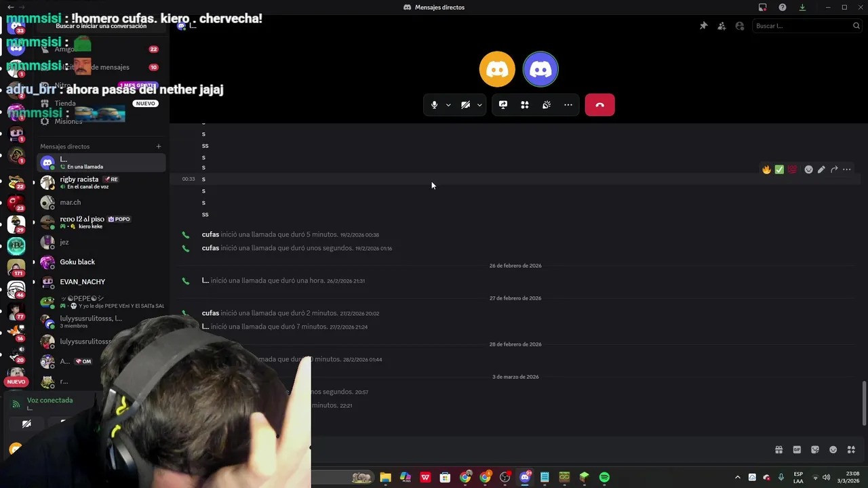Open the rigby racista conversation
The image size is (868, 488).
click(101, 182)
